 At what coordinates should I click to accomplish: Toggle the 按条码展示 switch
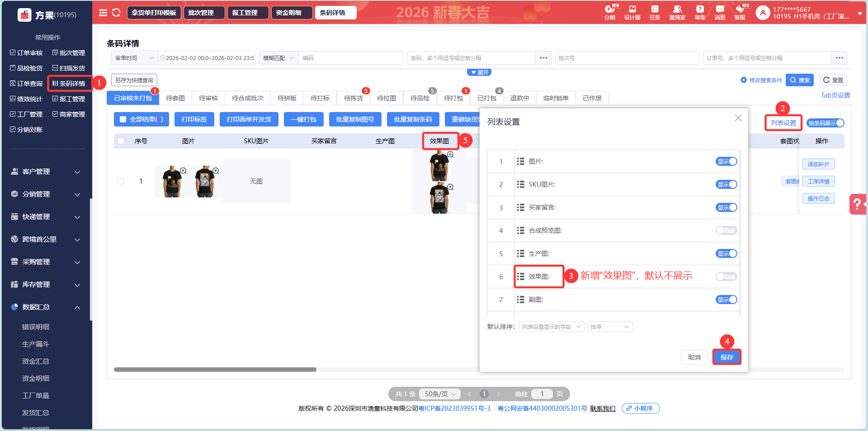point(826,123)
